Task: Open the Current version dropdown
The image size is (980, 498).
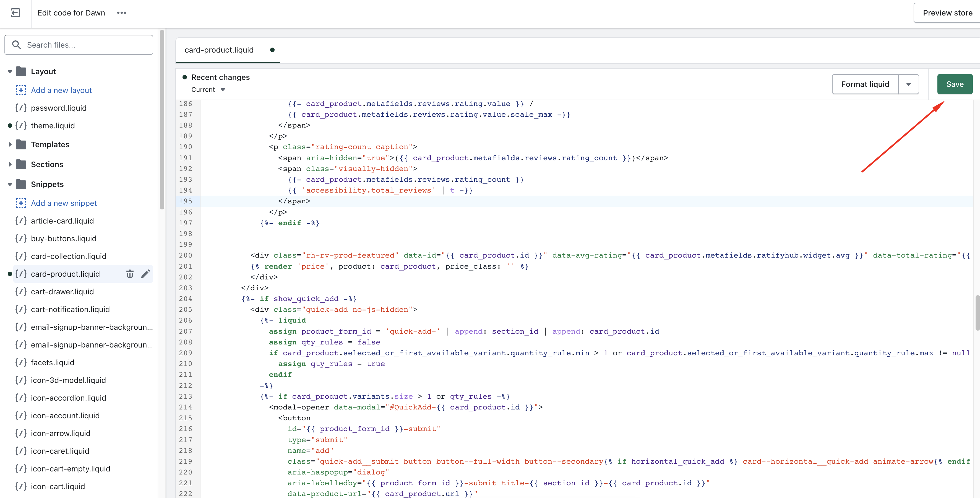Action: tap(208, 90)
